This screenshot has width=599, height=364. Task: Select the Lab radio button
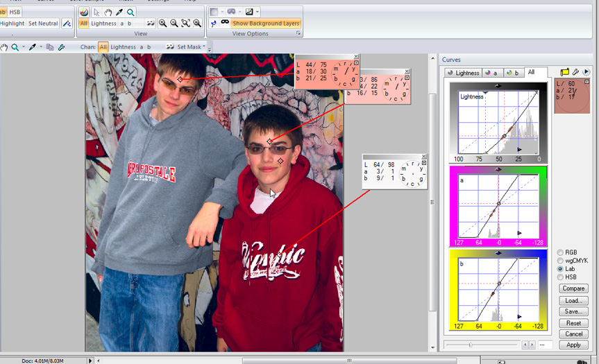[x=560, y=269]
